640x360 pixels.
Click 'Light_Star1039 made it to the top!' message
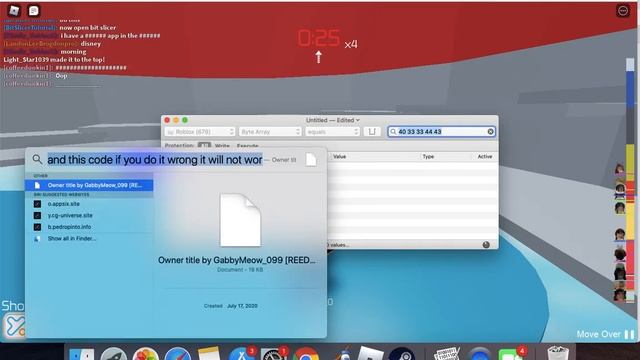(x=54, y=60)
